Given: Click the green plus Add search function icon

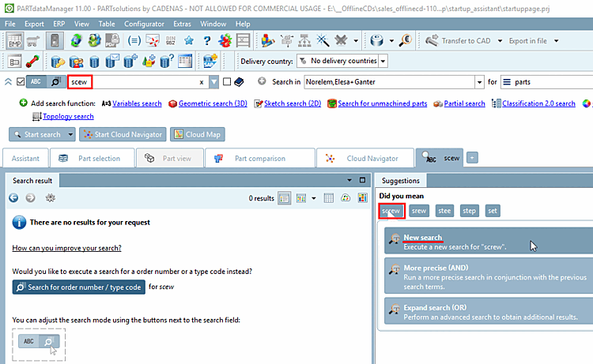Looking at the screenshot, I should pyautogui.click(x=23, y=103).
